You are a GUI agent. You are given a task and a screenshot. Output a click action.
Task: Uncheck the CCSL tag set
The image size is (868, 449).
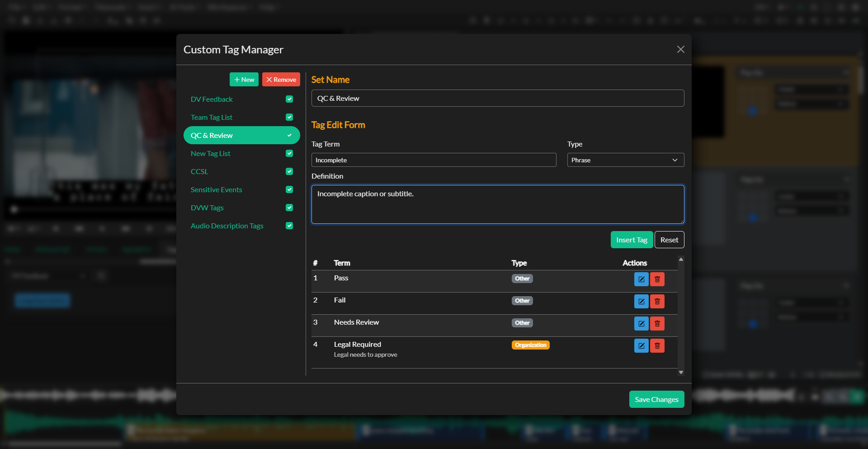289,171
